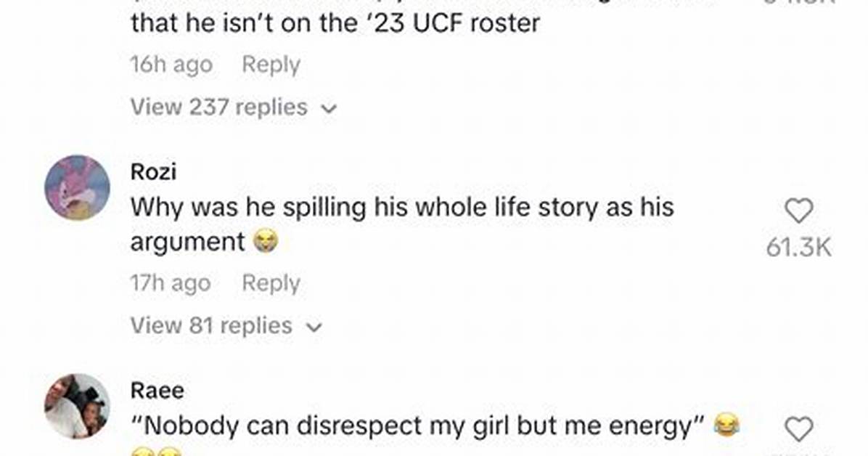Screen dimensions: 868x456
Task: Select the 61.3K like count
Action: (799, 247)
